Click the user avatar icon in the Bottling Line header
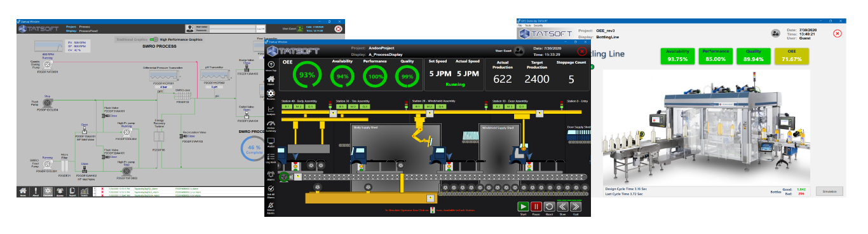Viewport: 868px width, 234px height. click(775, 33)
